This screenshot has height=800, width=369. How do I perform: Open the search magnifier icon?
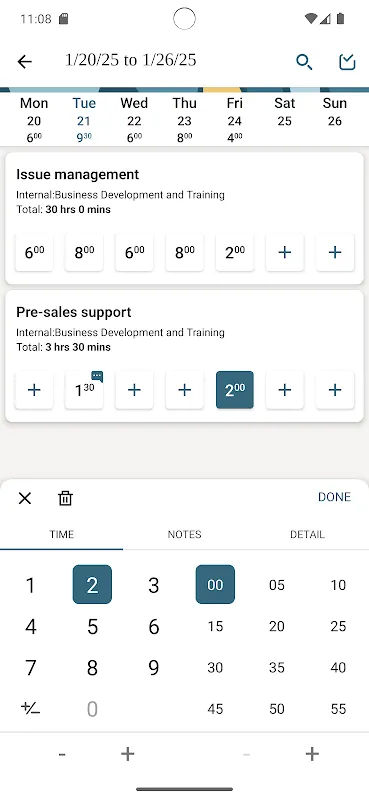[304, 62]
